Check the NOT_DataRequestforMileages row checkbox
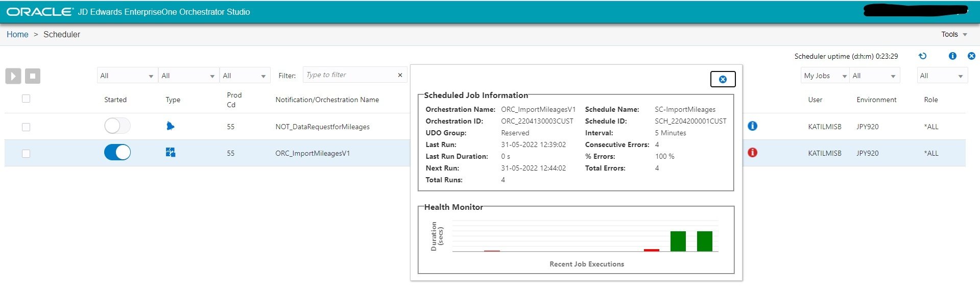Image resolution: width=980 pixels, height=290 pixels. click(26, 127)
